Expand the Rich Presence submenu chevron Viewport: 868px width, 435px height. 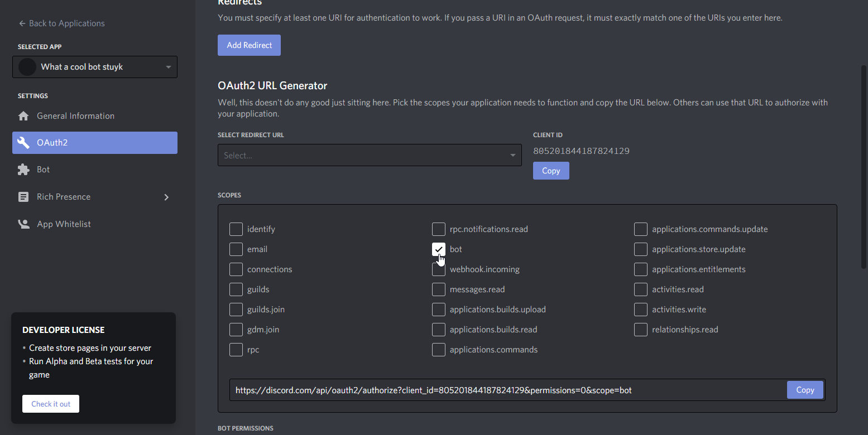coord(166,197)
